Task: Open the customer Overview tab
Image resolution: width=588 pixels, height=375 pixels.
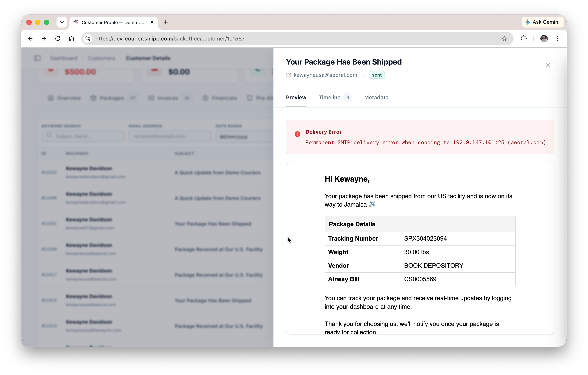Action: tap(64, 98)
